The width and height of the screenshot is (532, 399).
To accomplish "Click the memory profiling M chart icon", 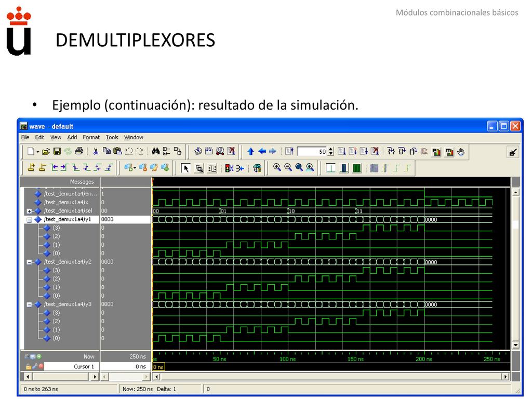I will point(449,152).
